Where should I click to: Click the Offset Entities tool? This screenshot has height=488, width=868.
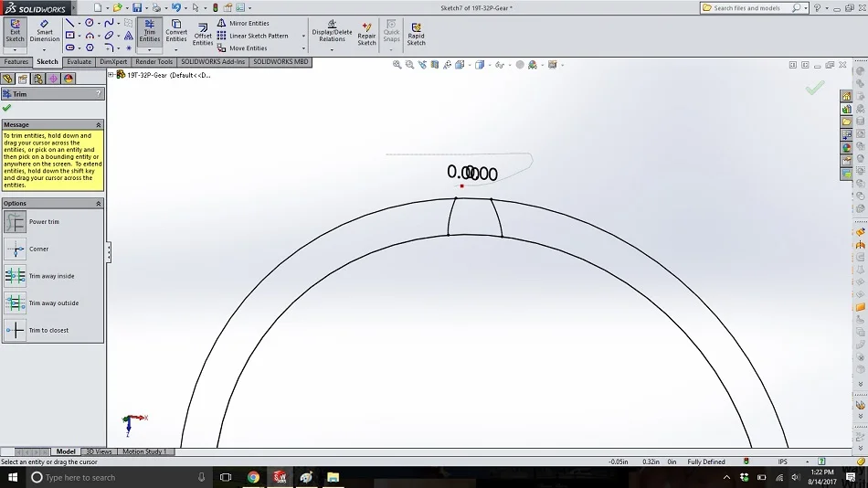click(203, 35)
